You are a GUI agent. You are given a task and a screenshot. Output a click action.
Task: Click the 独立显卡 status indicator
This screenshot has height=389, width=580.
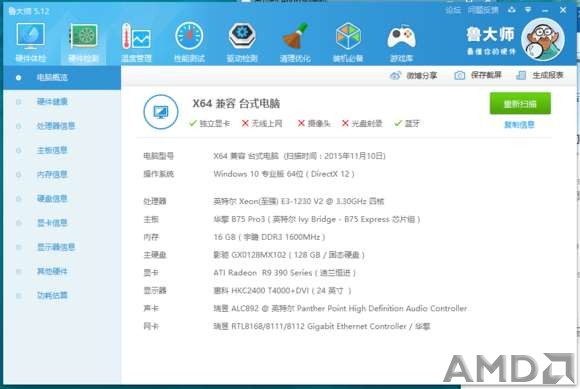coord(209,124)
